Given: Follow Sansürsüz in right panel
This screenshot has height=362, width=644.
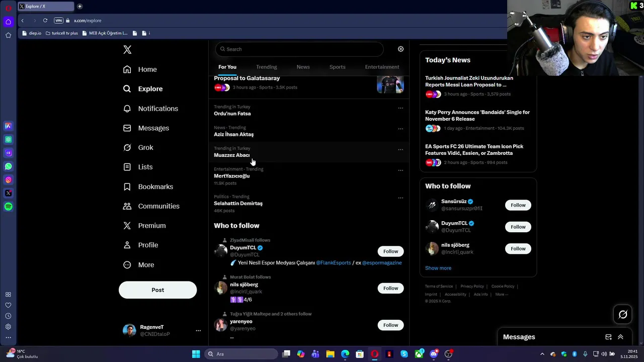Looking at the screenshot, I should coord(518,205).
